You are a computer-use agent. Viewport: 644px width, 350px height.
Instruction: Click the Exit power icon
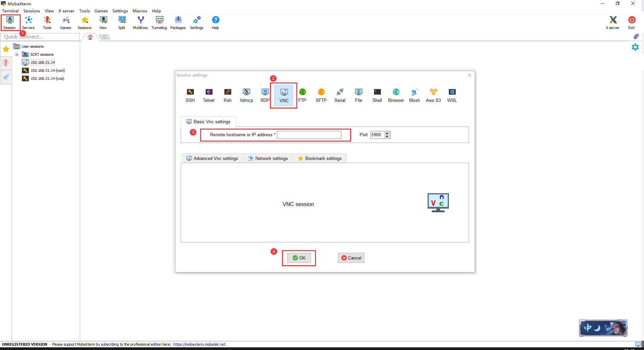[x=632, y=23]
